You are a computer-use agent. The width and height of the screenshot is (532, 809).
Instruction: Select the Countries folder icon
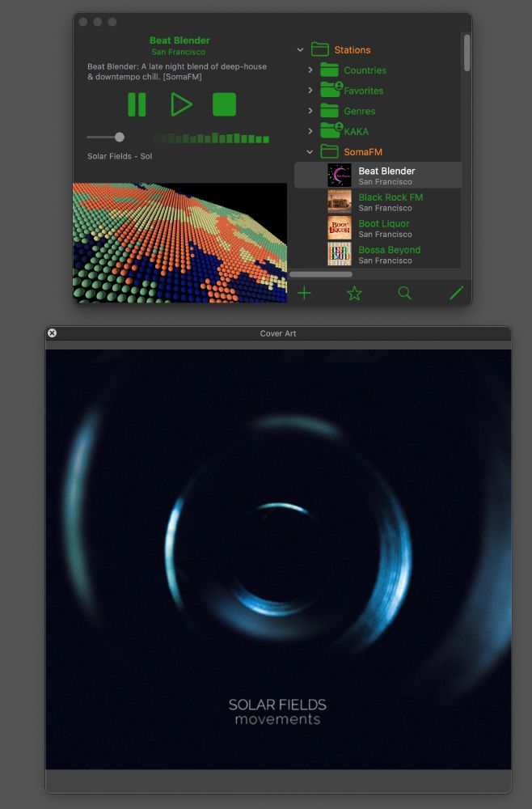[x=329, y=70]
